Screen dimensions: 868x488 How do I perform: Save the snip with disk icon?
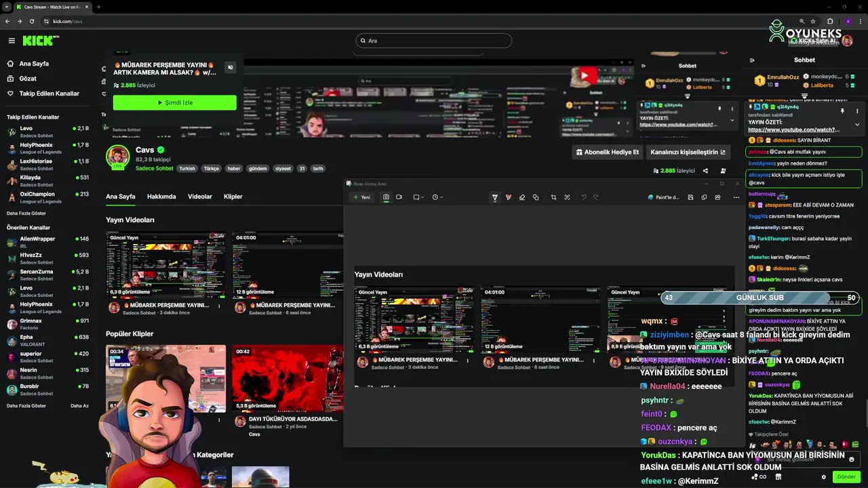point(690,197)
